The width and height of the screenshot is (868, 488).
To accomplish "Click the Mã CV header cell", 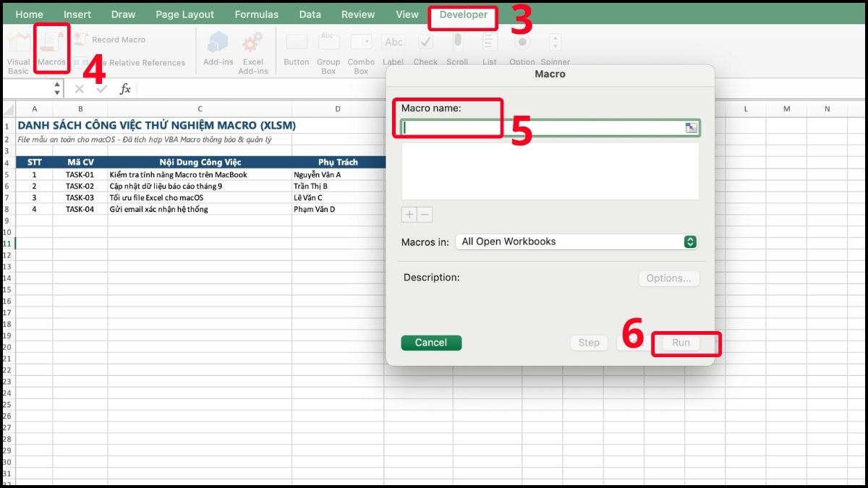I will (80, 163).
